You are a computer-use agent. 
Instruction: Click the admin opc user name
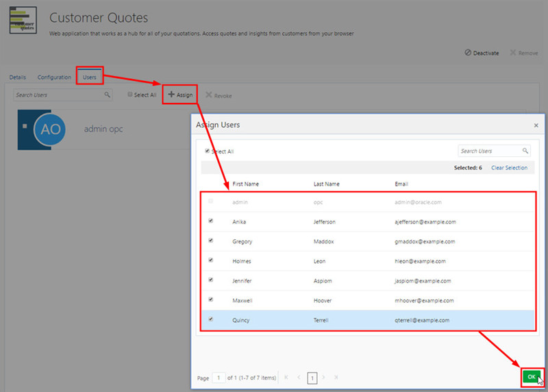point(103,129)
